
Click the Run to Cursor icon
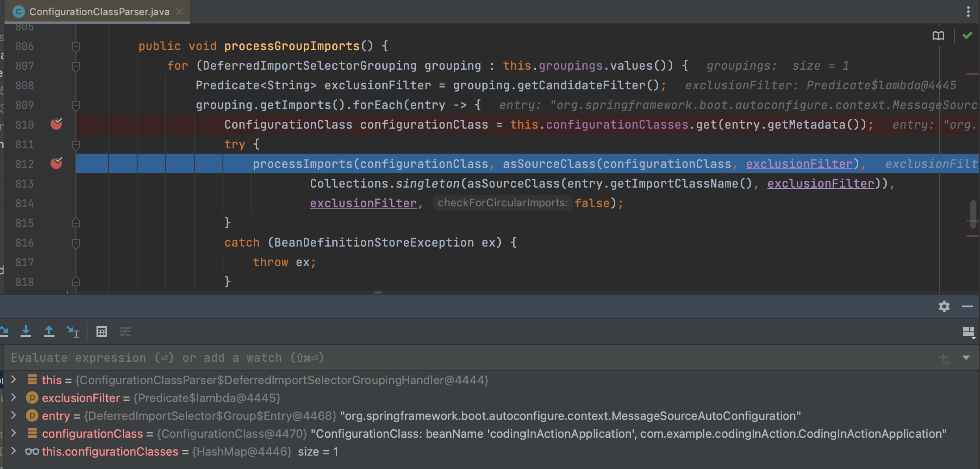tap(72, 331)
